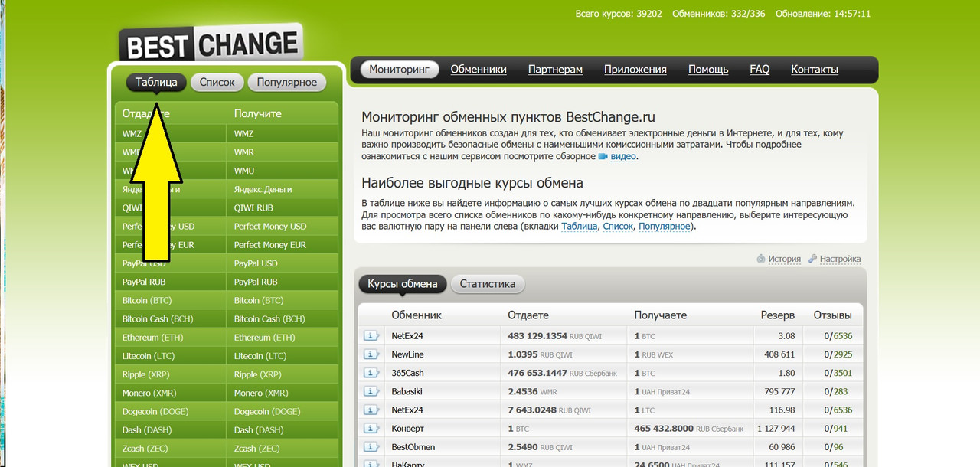This screenshot has height=467, width=980.
Task: Open reviews count 283 for Babasiki
Action: point(841,391)
